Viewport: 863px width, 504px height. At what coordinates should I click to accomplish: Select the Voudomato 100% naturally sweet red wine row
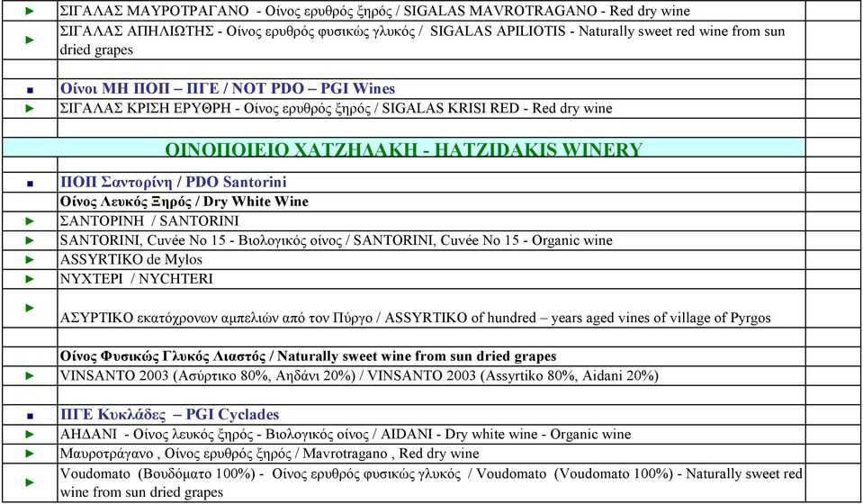pos(431,482)
